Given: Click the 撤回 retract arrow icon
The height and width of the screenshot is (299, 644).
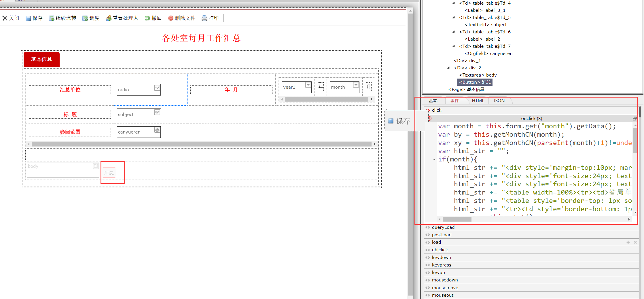Looking at the screenshot, I should 147,18.
